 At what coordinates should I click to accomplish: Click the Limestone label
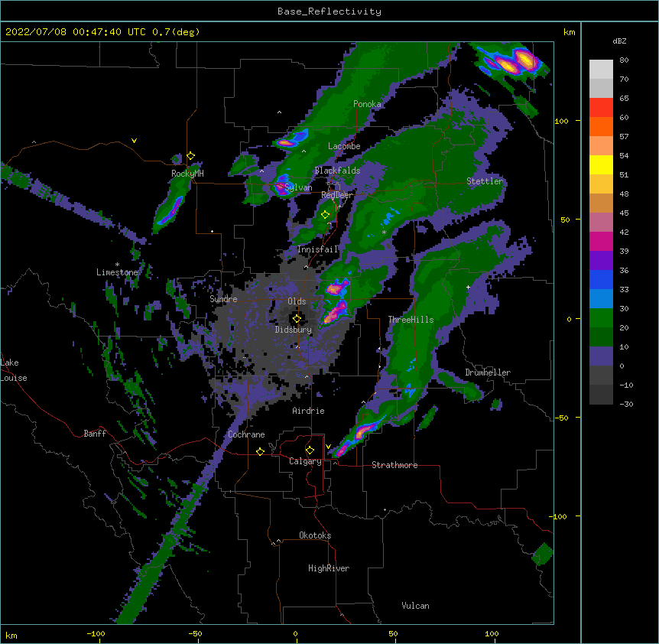[x=117, y=272]
